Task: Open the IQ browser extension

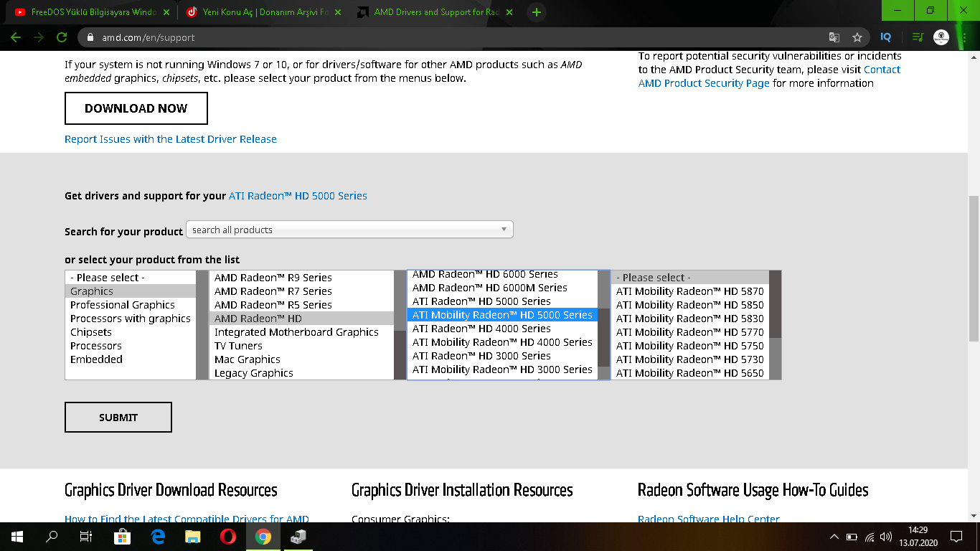Action: point(886,37)
